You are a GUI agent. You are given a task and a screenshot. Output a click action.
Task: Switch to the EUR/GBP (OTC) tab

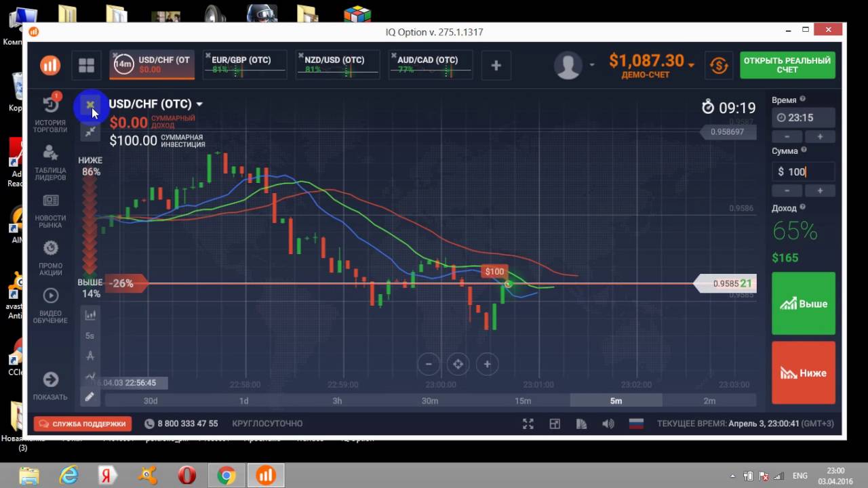pyautogui.click(x=245, y=64)
